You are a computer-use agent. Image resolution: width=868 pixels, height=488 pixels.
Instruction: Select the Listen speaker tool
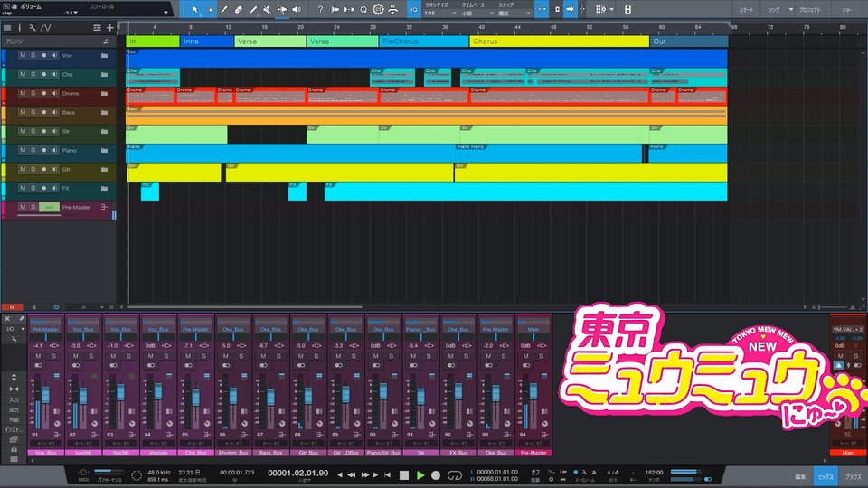[x=297, y=9]
